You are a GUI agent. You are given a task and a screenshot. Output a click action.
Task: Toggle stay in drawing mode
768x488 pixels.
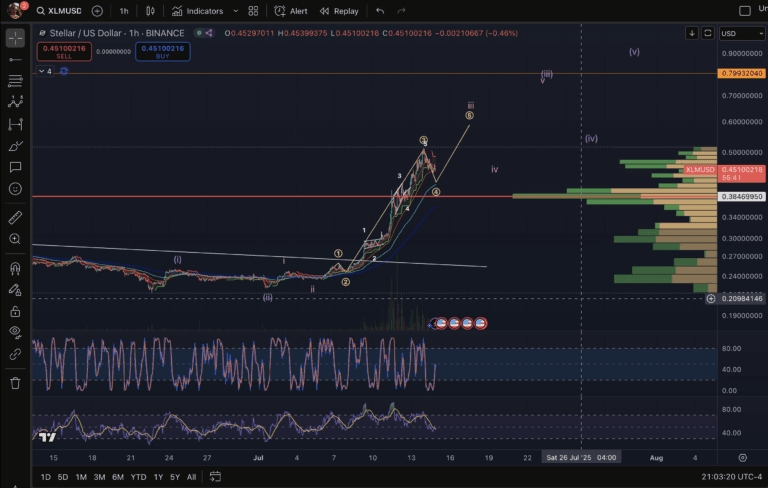[x=15, y=290]
